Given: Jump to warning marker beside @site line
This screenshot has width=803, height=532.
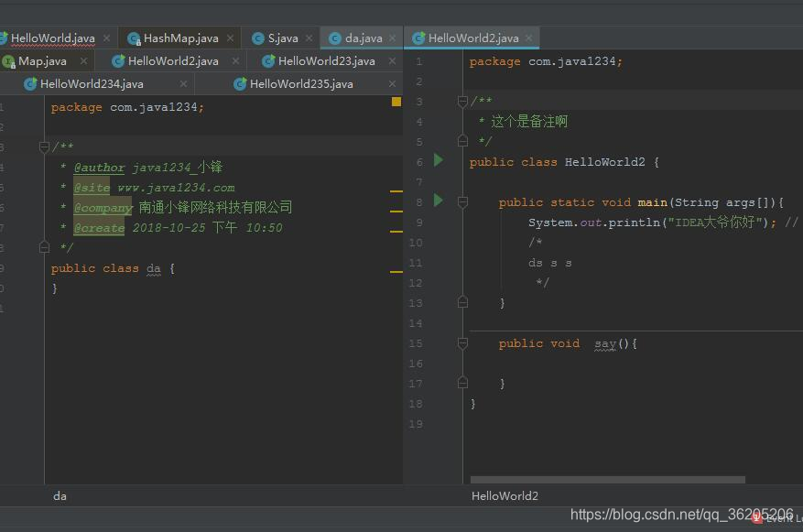Looking at the screenshot, I should [x=396, y=191].
